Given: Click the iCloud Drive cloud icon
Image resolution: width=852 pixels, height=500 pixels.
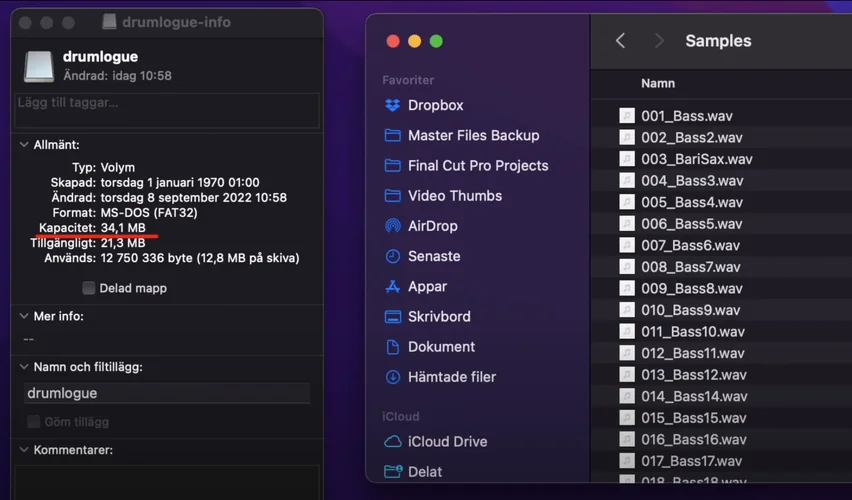Looking at the screenshot, I should [x=392, y=441].
